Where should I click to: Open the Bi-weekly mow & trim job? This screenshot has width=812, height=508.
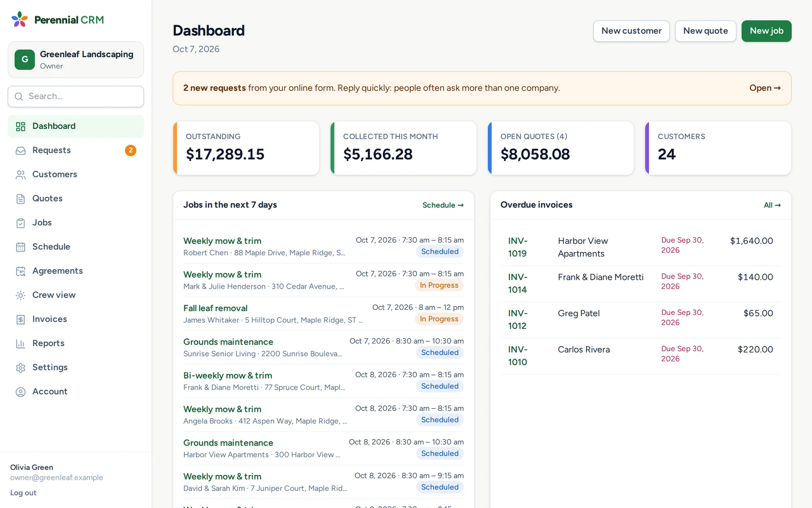[228, 375]
